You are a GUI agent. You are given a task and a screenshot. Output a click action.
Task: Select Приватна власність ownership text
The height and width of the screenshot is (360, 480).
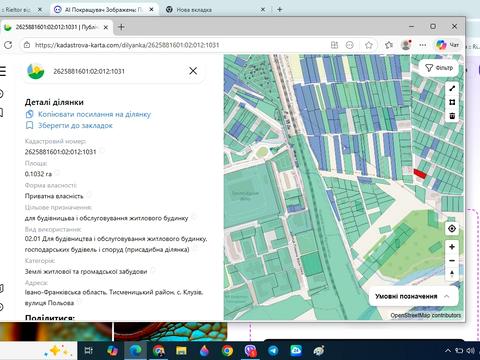tap(54, 196)
